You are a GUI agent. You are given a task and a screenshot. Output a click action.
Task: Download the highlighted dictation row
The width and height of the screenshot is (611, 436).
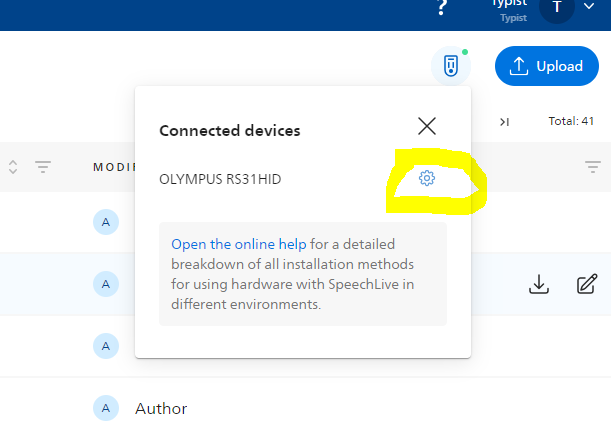point(539,284)
